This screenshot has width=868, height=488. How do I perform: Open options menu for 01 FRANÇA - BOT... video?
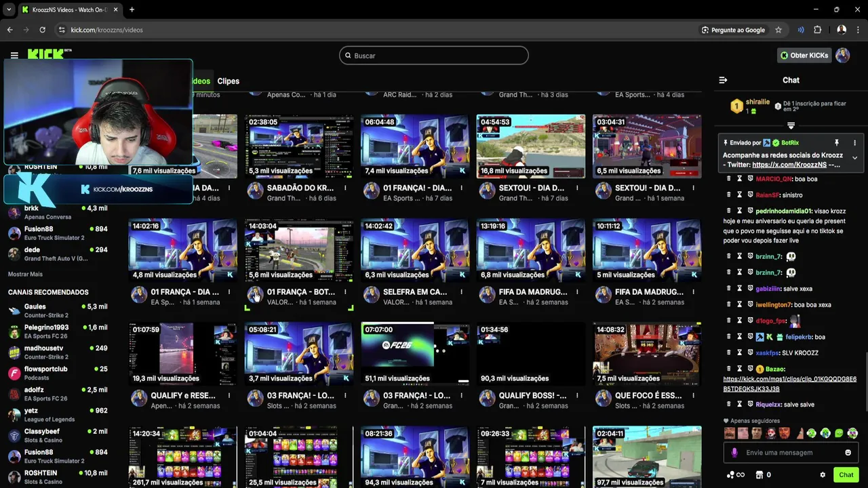pyautogui.click(x=345, y=292)
